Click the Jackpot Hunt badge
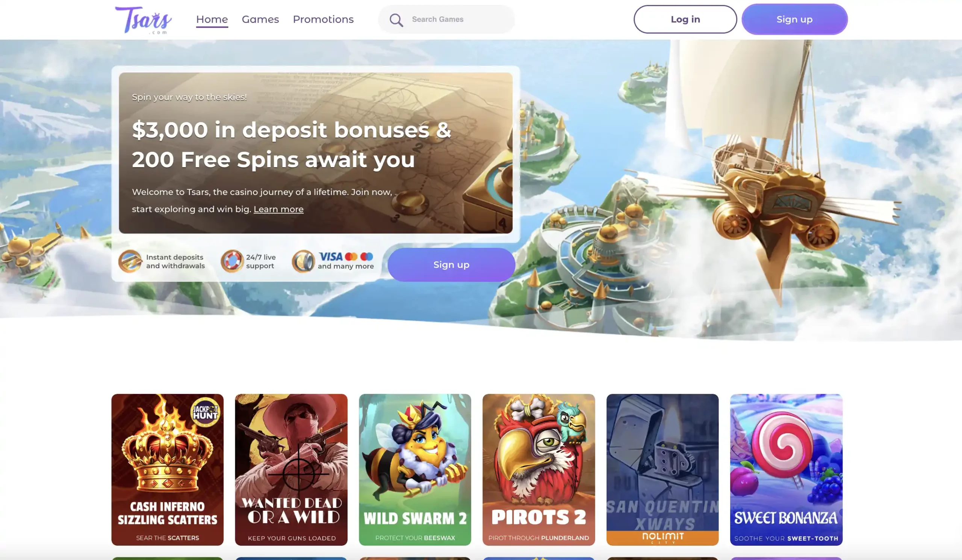The image size is (962, 560). coord(206,412)
